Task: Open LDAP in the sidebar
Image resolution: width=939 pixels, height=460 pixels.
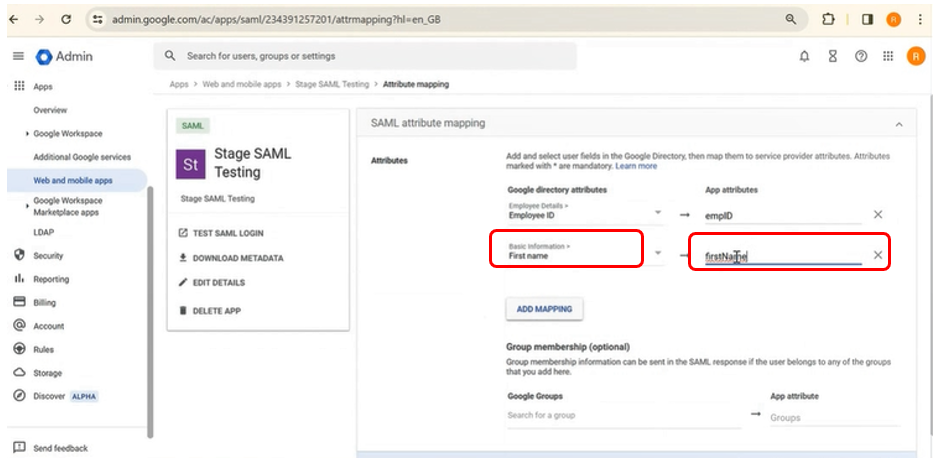Action: (44, 232)
